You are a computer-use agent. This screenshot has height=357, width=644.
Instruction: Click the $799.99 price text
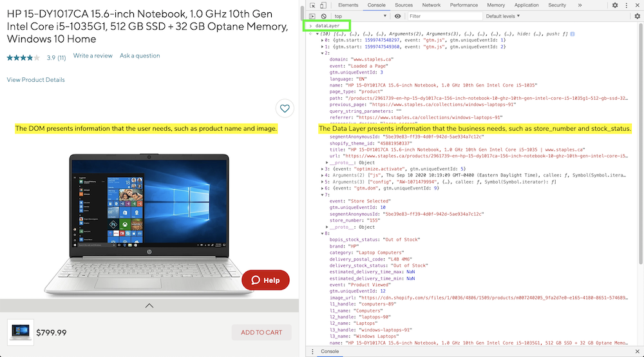tap(52, 333)
